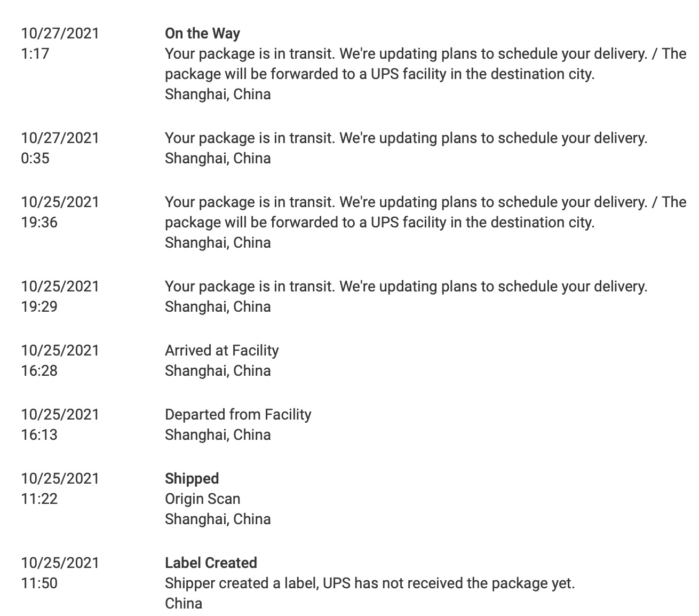Image resolution: width=699 pixels, height=616 pixels.
Task: Select the 'Arrived at Facility' entry
Action: tap(221, 350)
